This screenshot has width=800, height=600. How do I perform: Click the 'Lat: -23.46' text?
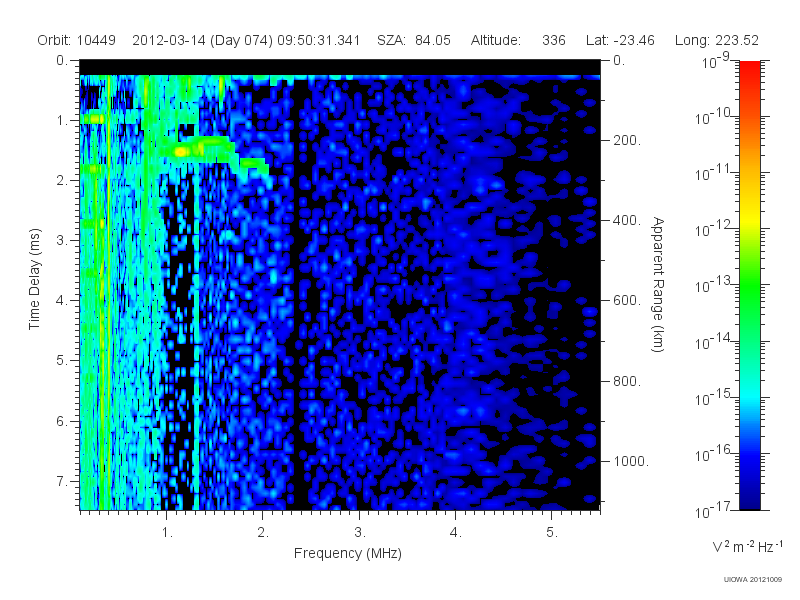pos(620,40)
